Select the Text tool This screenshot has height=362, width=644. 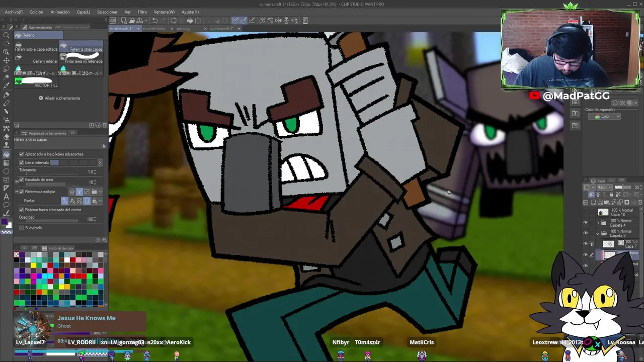tap(6, 196)
